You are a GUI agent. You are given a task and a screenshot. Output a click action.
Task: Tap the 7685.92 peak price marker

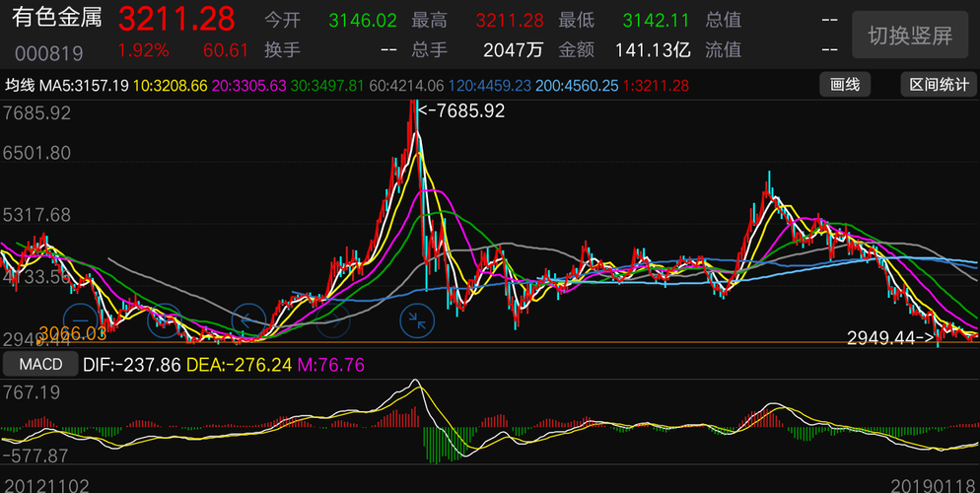pos(461,111)
